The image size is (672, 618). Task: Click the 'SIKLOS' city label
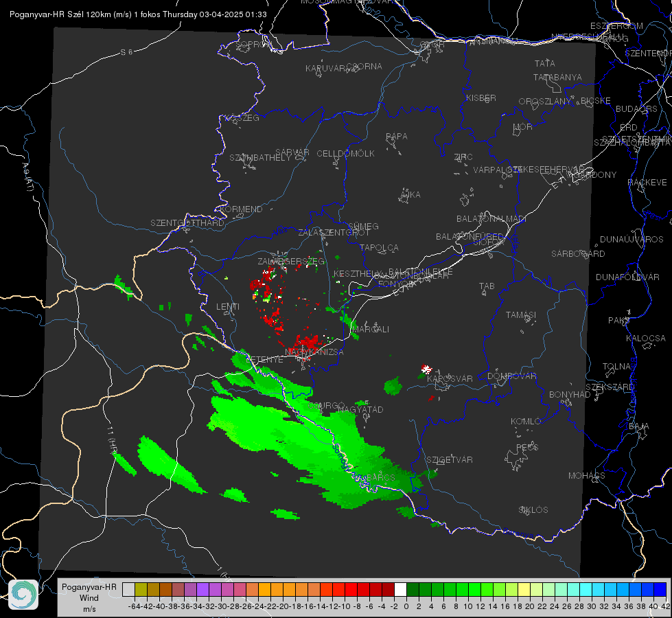pos(533,510)
